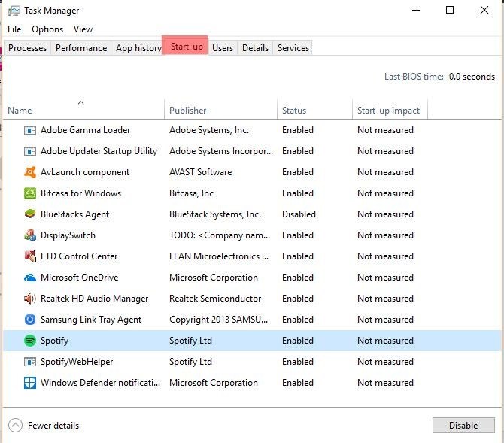Click the Task Manager title bar icon
Screen dimensions: 504x443
[x=14, y=11]
